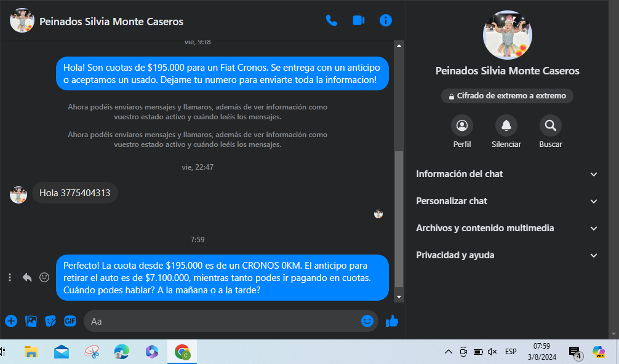Select the message starting Perfecto! La cuota
This screenshot has height=364, width=619.
click(x=222, y=278)
